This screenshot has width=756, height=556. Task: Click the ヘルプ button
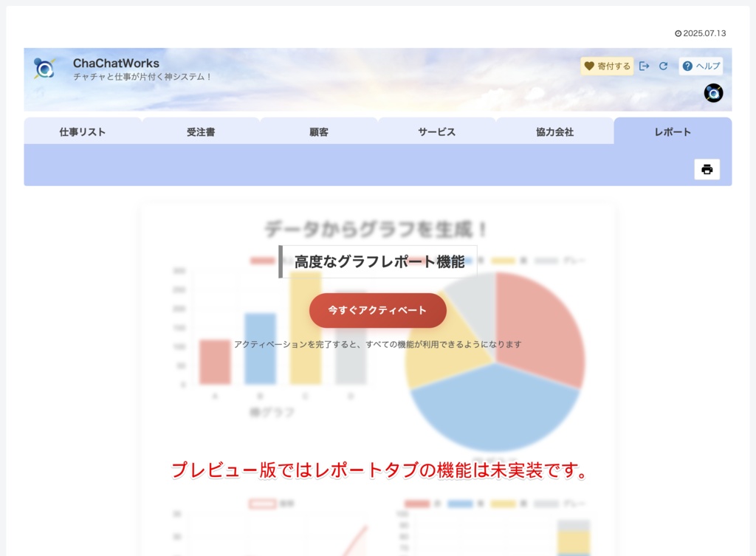pyautogui.click(x=700, y=66)
